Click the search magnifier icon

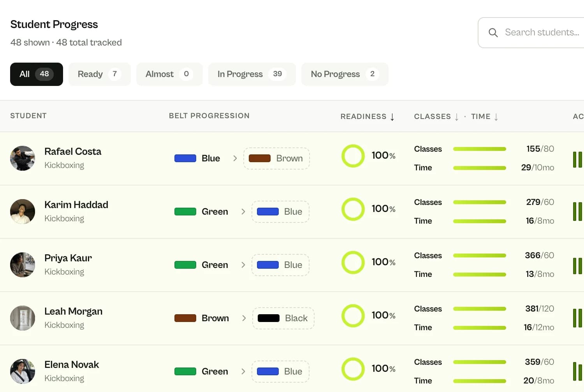493,33
